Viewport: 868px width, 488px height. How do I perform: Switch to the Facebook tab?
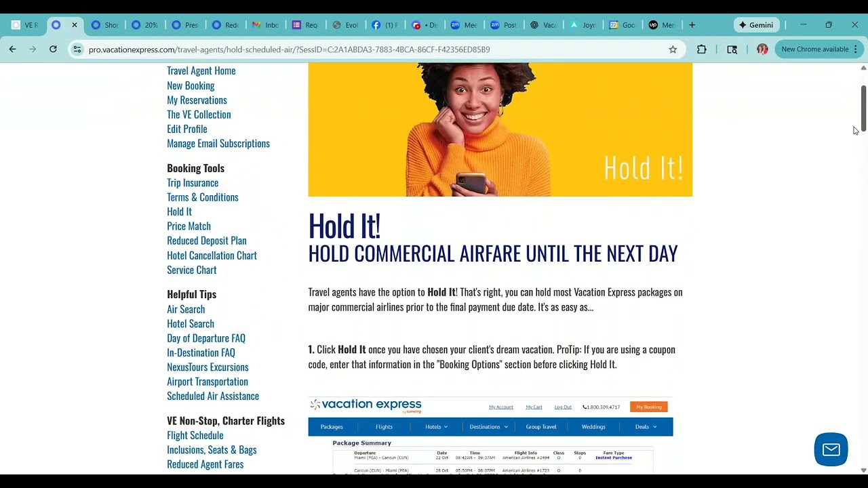385,25
